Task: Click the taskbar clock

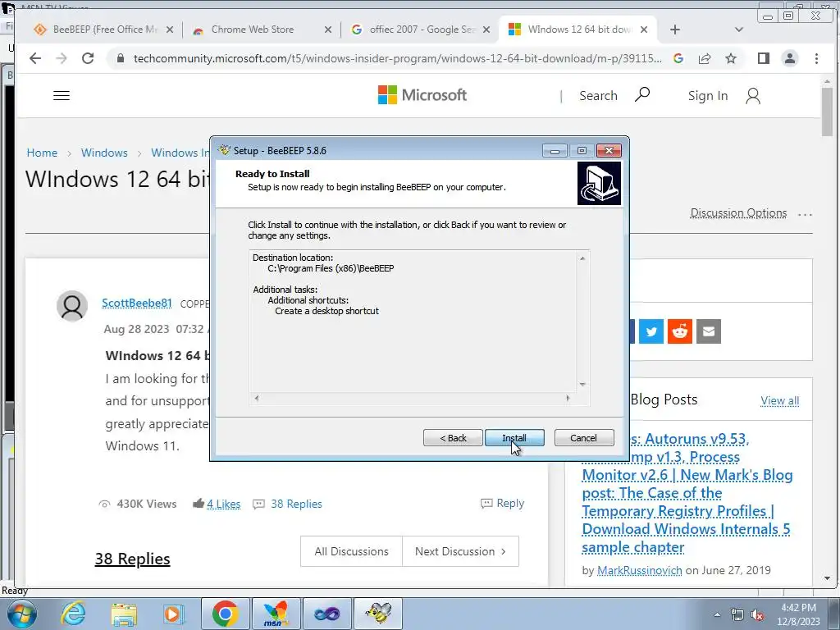Action: [x=799, y=614]
